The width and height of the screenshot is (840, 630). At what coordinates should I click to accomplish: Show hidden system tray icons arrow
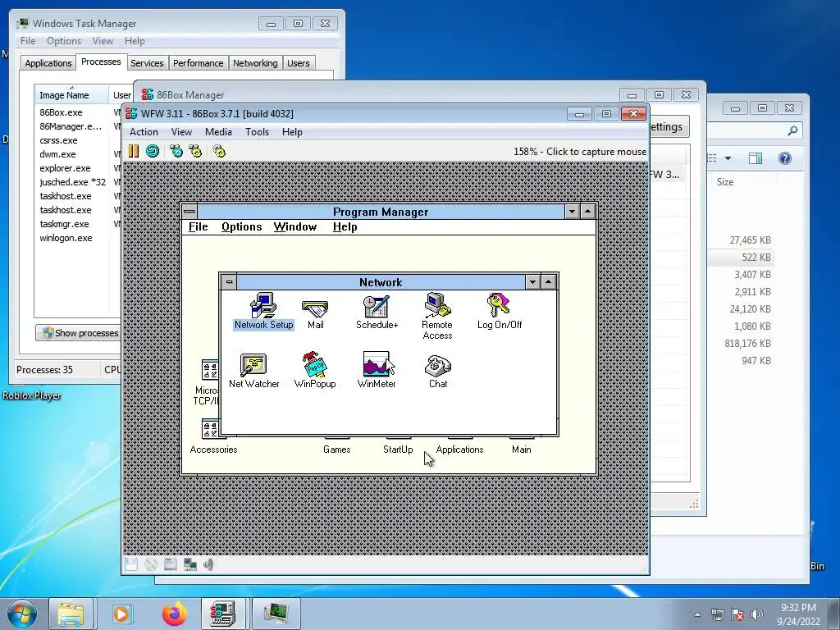[697, 614]
